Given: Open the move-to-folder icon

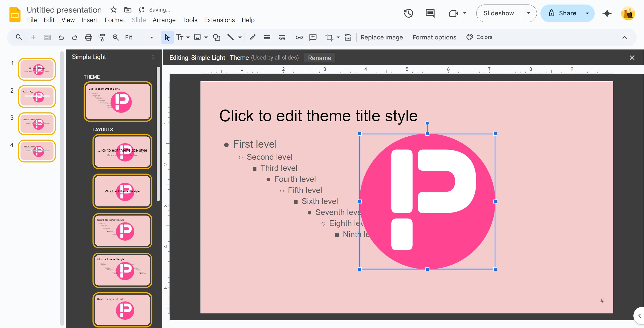Looking at the screenshot, I should [x=128, y=10].
